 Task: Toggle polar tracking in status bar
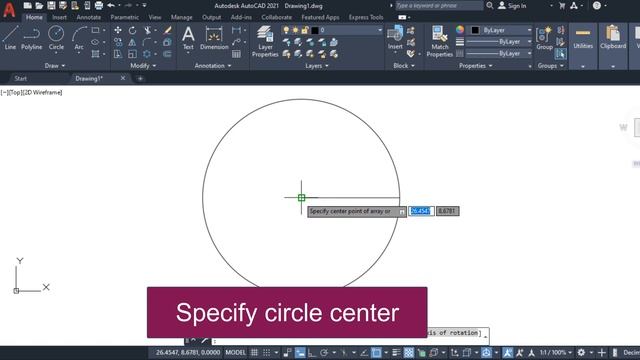click(x=324, y=353)
